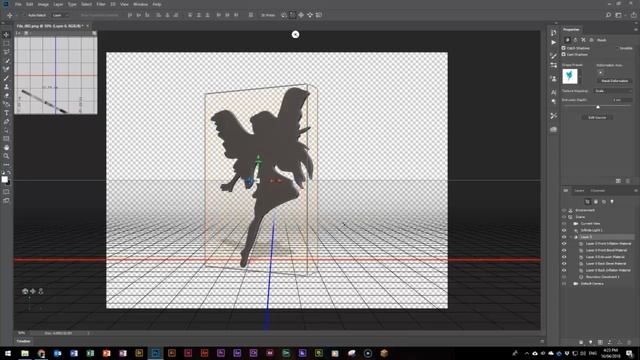Switch to the Channels tab
This screenshot has width=640, height=360.
pos(598,191)
